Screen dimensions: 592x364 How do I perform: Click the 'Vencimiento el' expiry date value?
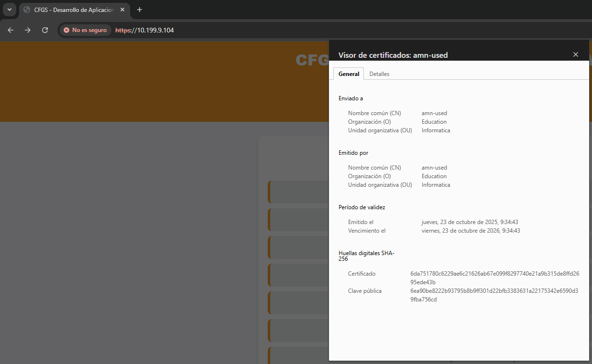[471, 231]
